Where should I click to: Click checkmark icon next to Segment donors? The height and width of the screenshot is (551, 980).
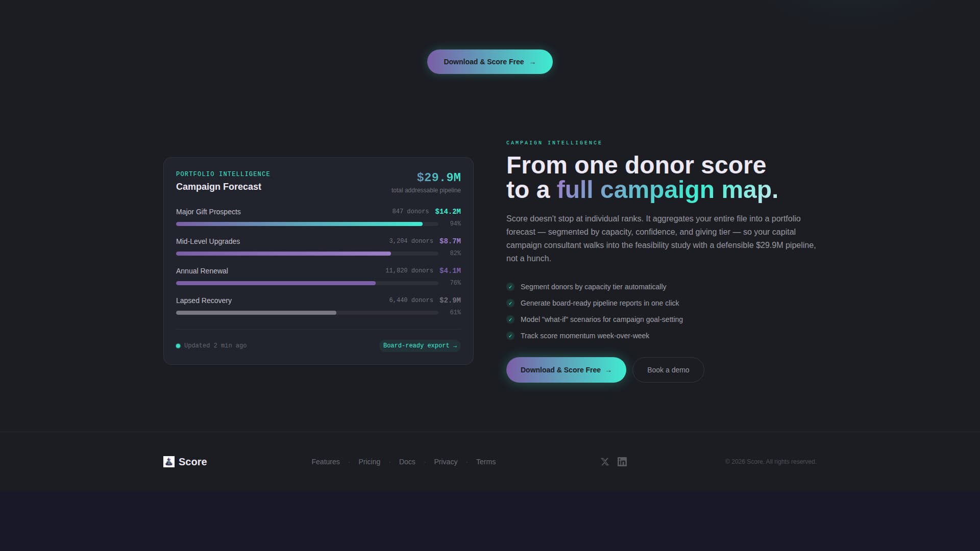(510, 287)
